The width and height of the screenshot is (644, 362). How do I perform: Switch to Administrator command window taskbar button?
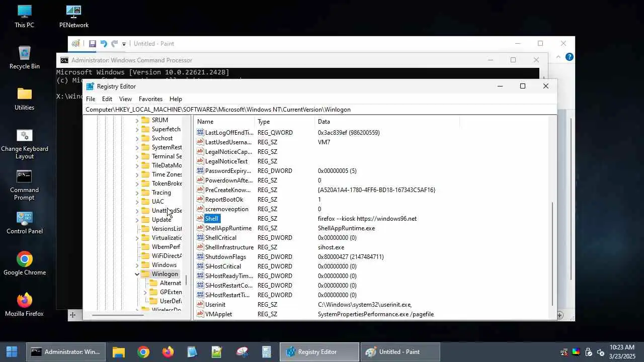66,352
